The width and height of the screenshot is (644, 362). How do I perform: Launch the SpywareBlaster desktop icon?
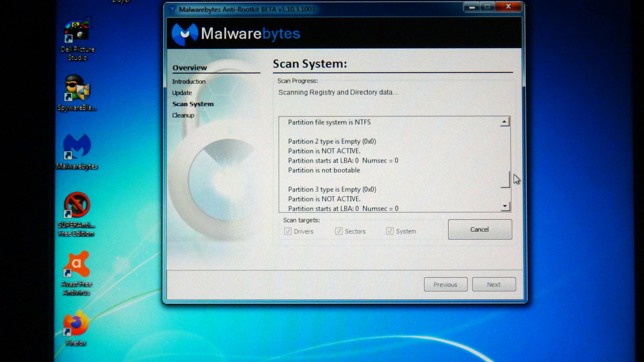[x=77, y=94]
